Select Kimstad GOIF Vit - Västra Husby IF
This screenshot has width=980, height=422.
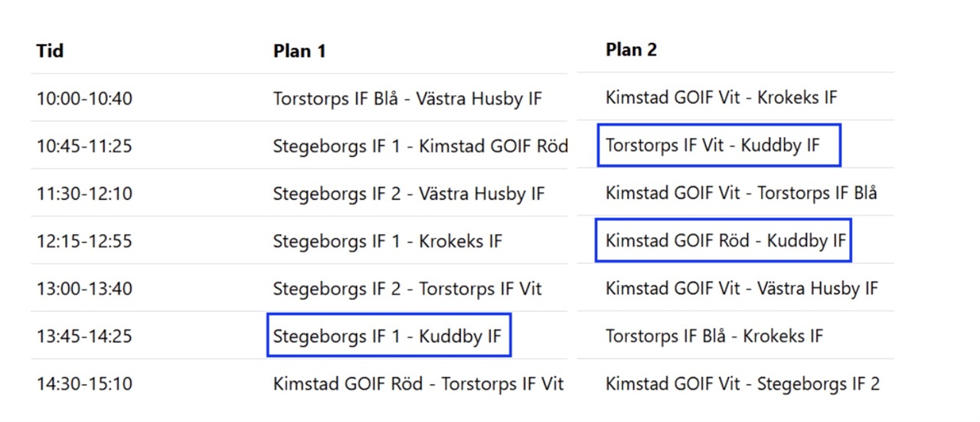[742, 288]
